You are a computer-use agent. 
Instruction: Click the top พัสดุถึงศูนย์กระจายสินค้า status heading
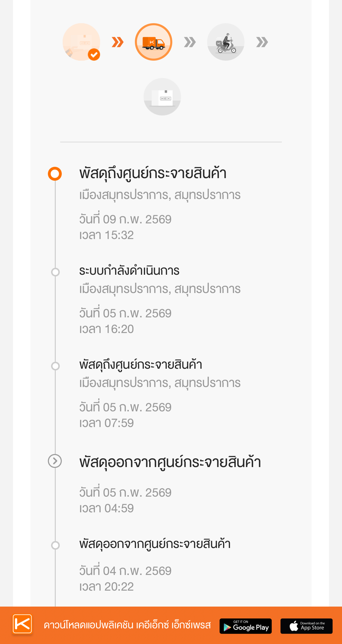(153, 173)
